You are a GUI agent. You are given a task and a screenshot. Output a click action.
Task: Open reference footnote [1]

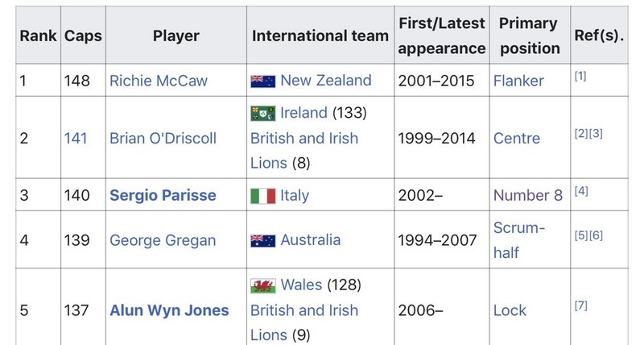(x=580, y=76)
